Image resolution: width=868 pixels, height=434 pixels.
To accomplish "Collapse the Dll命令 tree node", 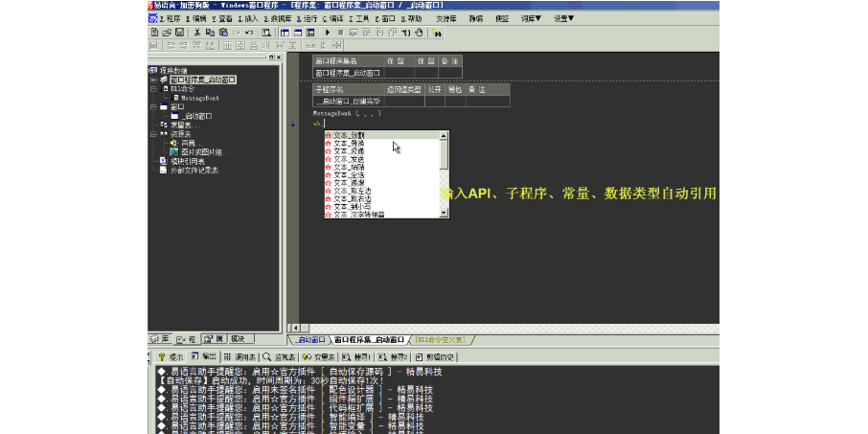I will (x=151, y=88).
